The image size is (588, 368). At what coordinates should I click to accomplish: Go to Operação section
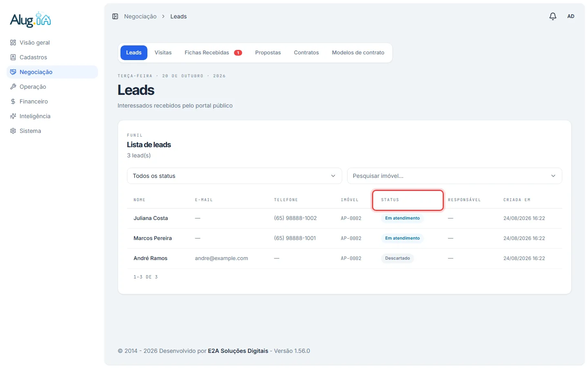pyautogui.click(x=52, y=87)
